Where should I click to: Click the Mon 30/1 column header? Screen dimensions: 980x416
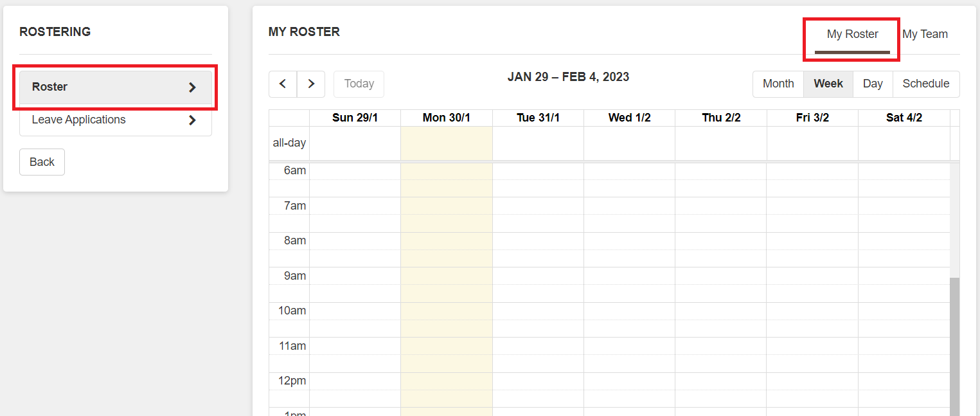pos(447,118)
